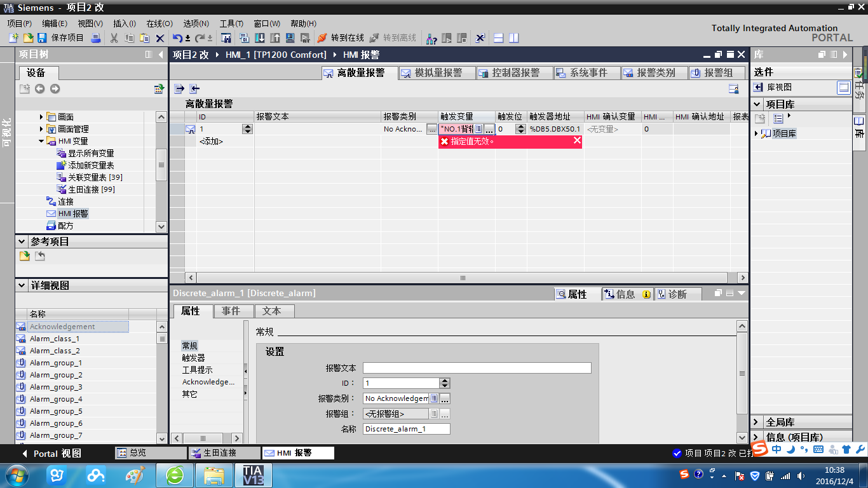Expand the 画面 folder in project tree

(x=42, y=117)
